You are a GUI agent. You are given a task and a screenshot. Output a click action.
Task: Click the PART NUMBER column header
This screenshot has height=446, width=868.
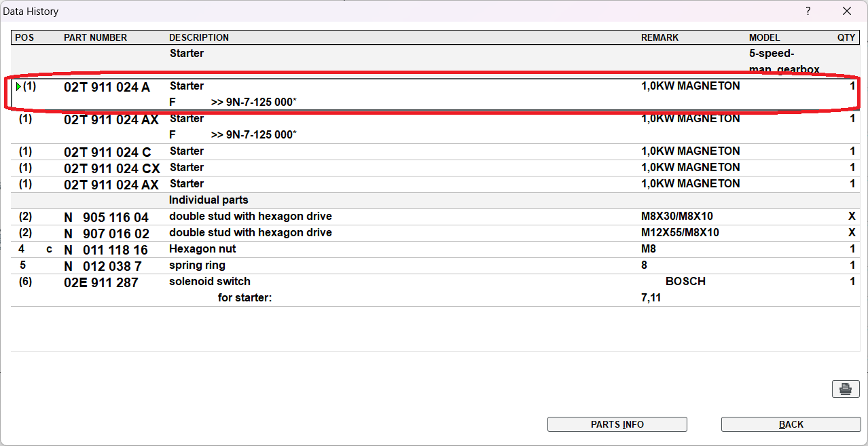95,38
